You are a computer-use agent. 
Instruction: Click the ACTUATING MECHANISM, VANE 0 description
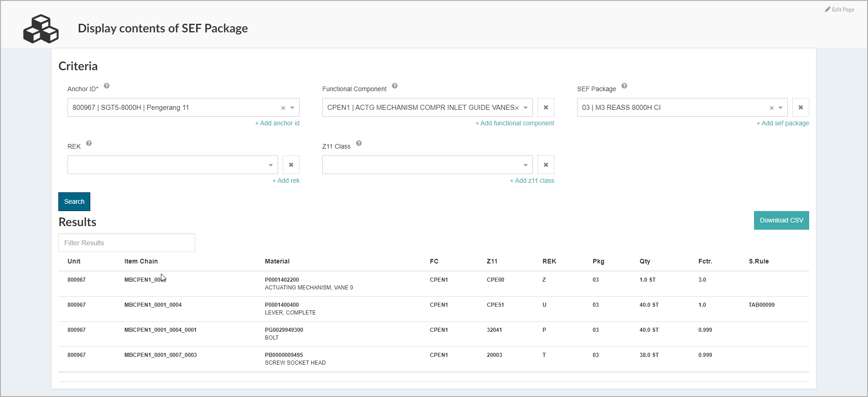click(x=309, y=288)
